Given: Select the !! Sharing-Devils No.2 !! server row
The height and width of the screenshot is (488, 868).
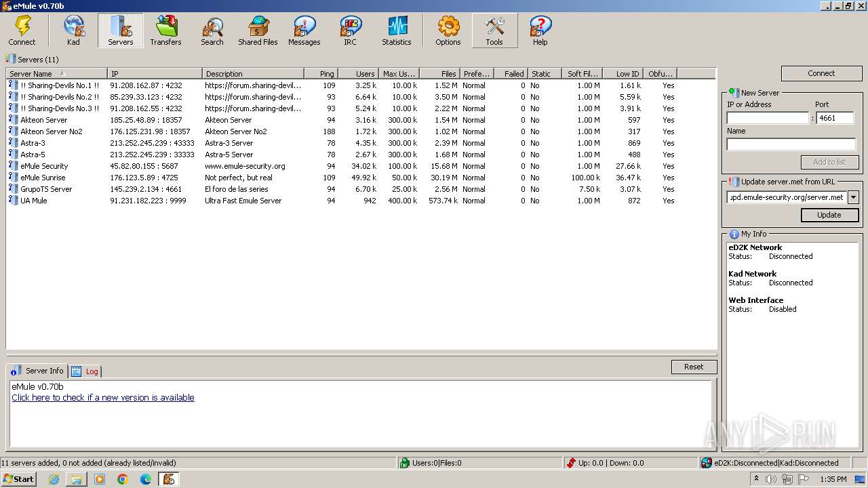Looking at the screenshot, I should tap(361, 97).
